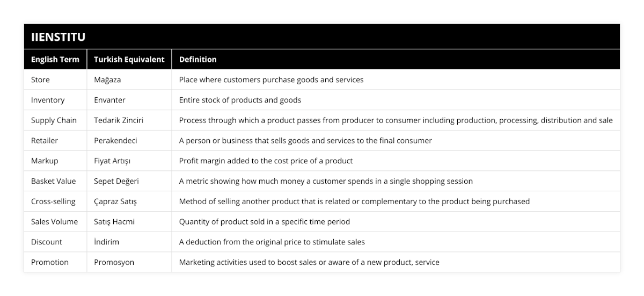Click the Sales Volume term cell

tap(54, 221)
